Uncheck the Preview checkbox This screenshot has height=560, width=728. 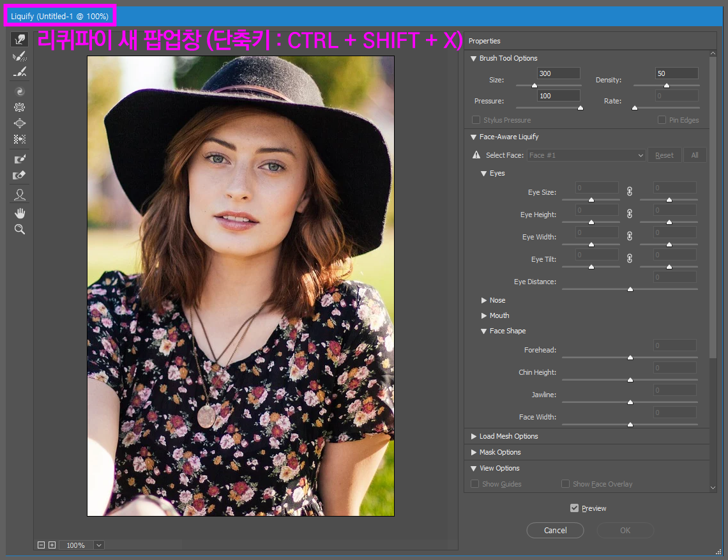[574, 508]
